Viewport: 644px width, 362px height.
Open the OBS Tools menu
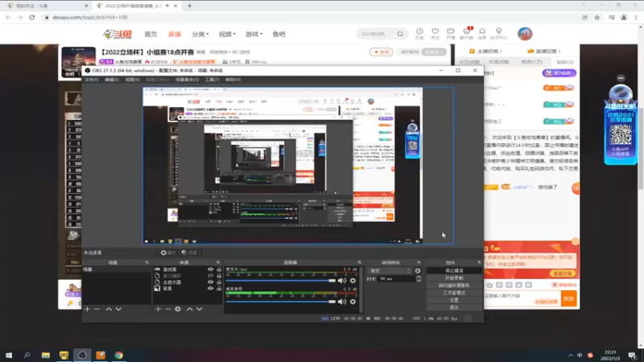coord(212,80)
